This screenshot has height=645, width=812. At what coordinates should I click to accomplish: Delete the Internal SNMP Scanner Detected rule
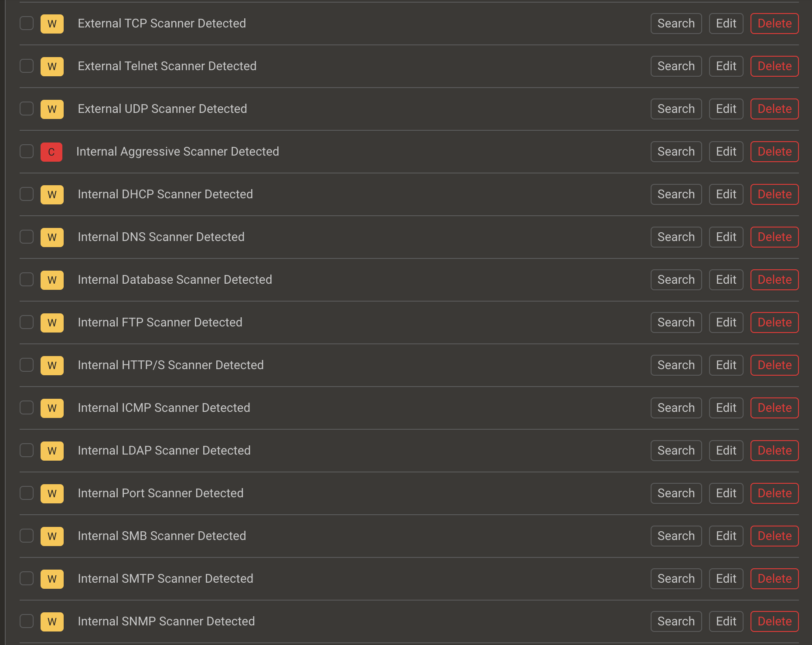tap(774, 621)
